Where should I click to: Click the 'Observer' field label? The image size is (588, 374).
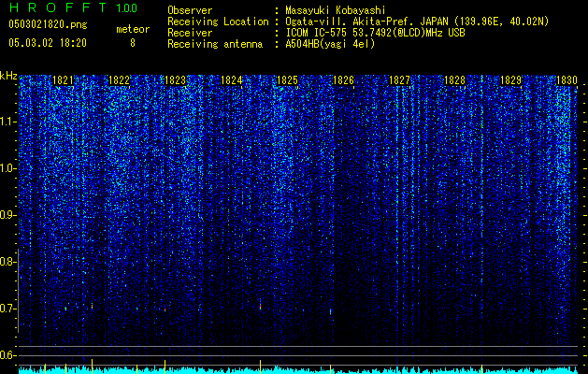[x=190, y=10]
